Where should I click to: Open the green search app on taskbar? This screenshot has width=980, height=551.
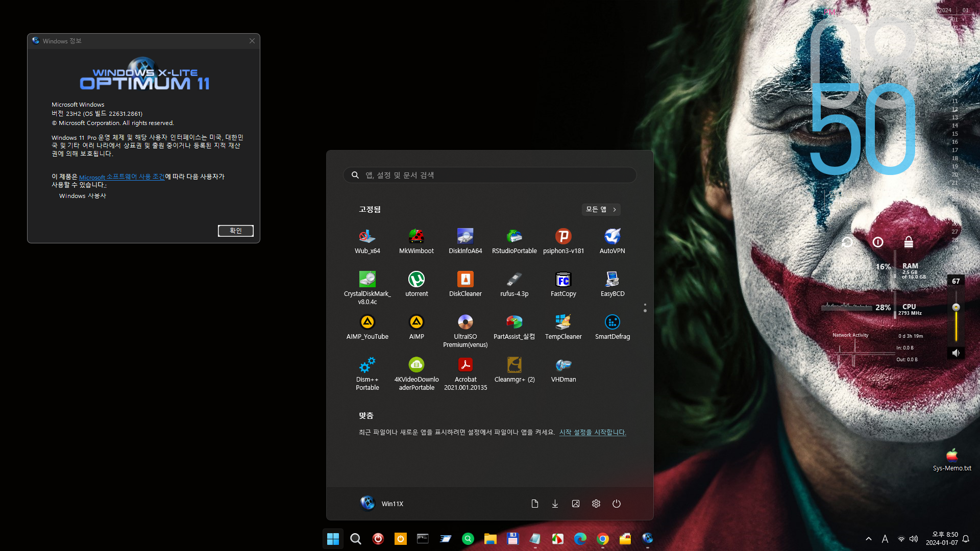pyautogui.click(x=468, y=539)
